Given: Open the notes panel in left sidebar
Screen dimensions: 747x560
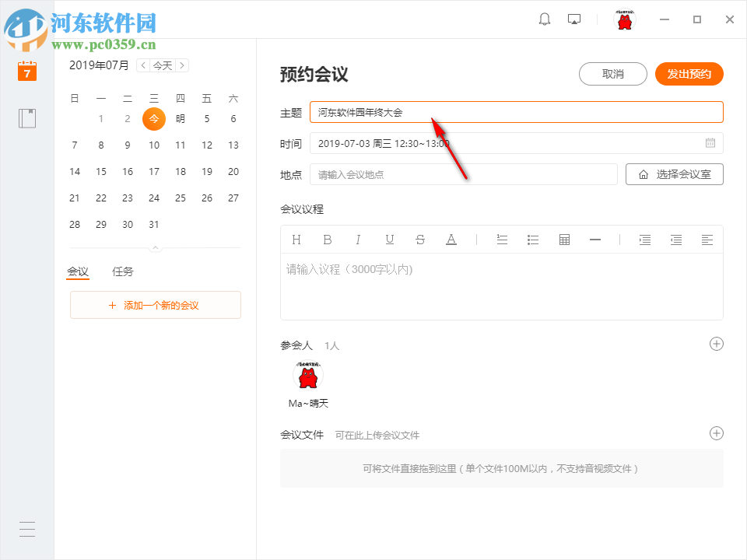Looking at the screenshot, I should point(27,118).
